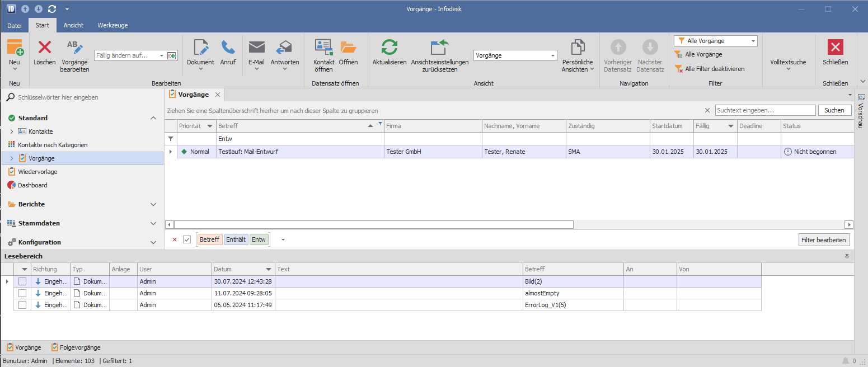Image resolution: width=868 pixels, height=367 pixels.
Task: Open the Fällig ändern auf dropdown
Action: coord(162,55)
